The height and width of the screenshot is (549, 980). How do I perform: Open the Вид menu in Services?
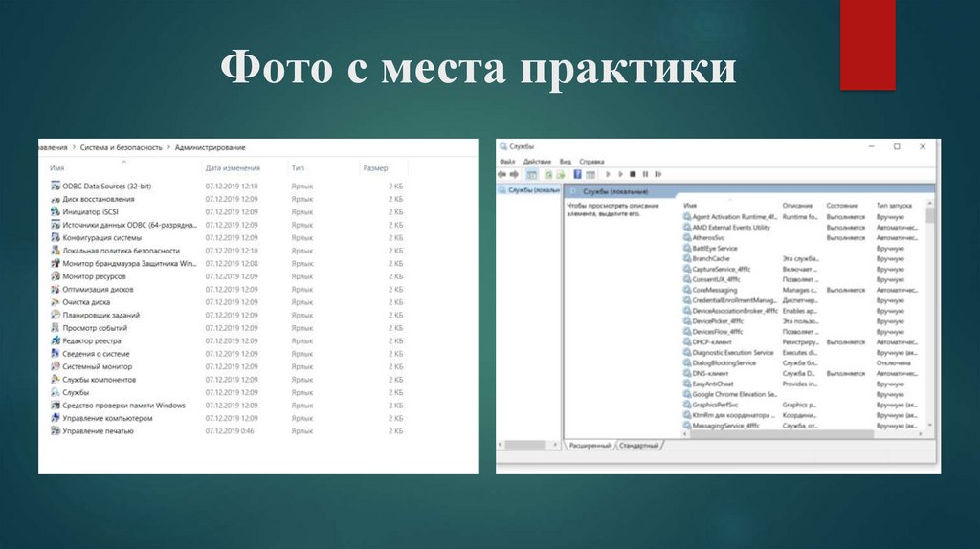click(x=565, y=161)
